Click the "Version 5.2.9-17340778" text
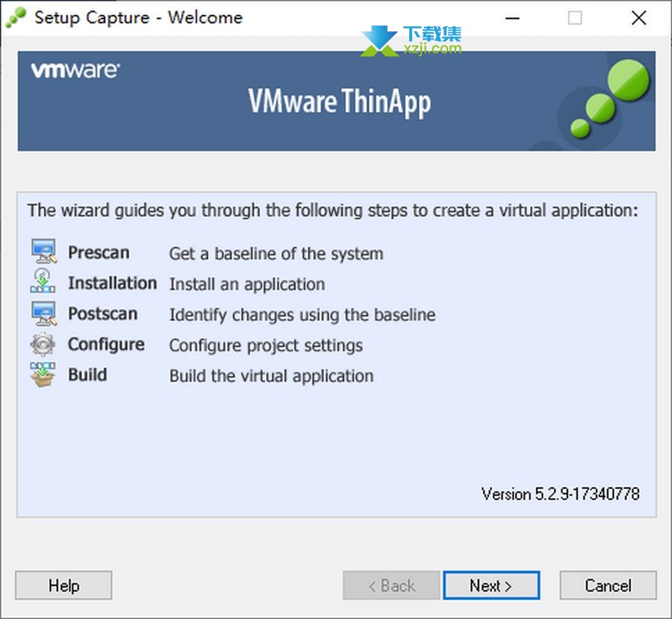The width and height of the screenshot is (672, 619). click(x=561, y=494)
